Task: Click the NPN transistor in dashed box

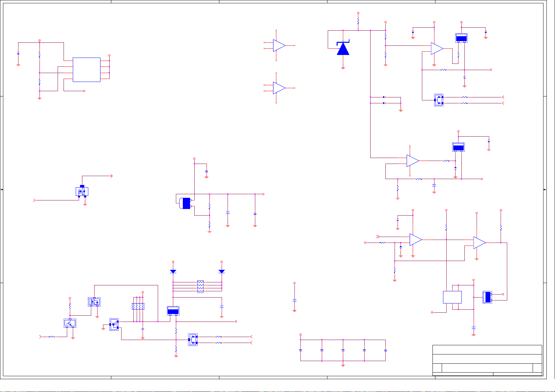Action: coord(70,323)
